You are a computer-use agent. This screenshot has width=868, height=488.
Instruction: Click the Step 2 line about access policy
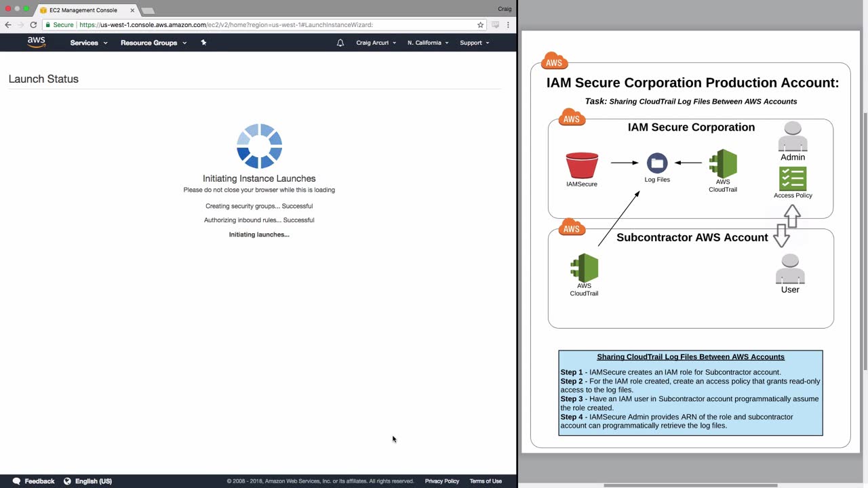point(690,386)
